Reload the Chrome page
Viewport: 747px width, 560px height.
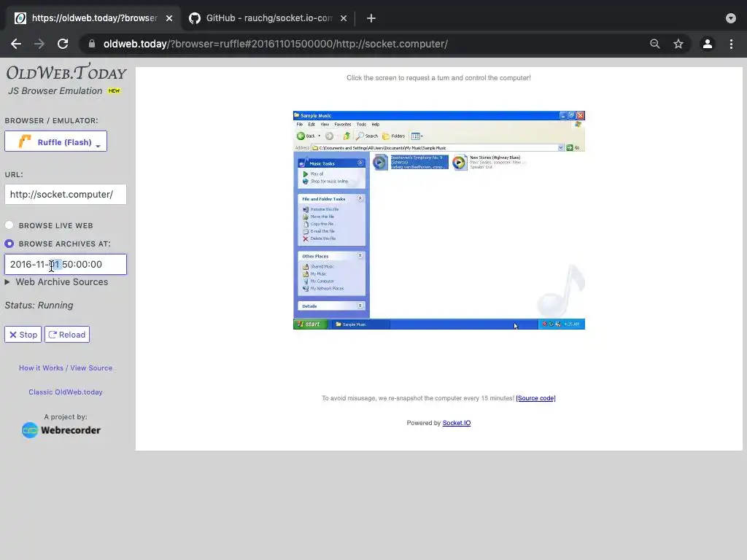[63, 44]
